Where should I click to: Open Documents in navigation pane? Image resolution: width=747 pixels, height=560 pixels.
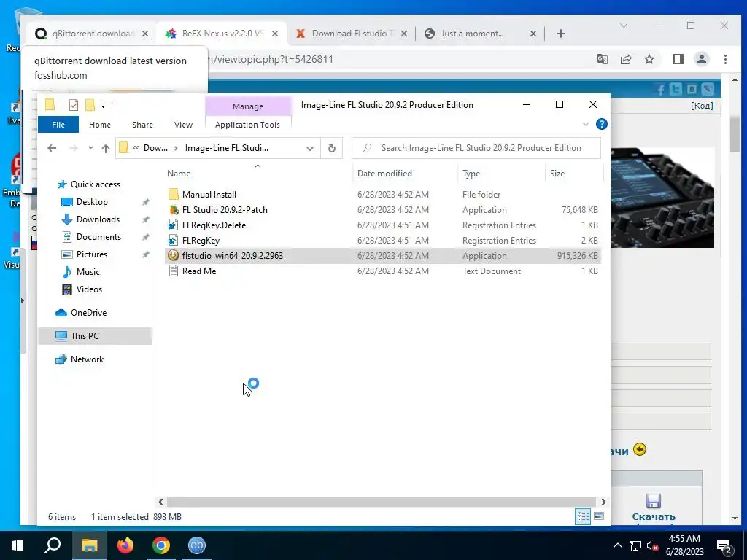[98, 237]
